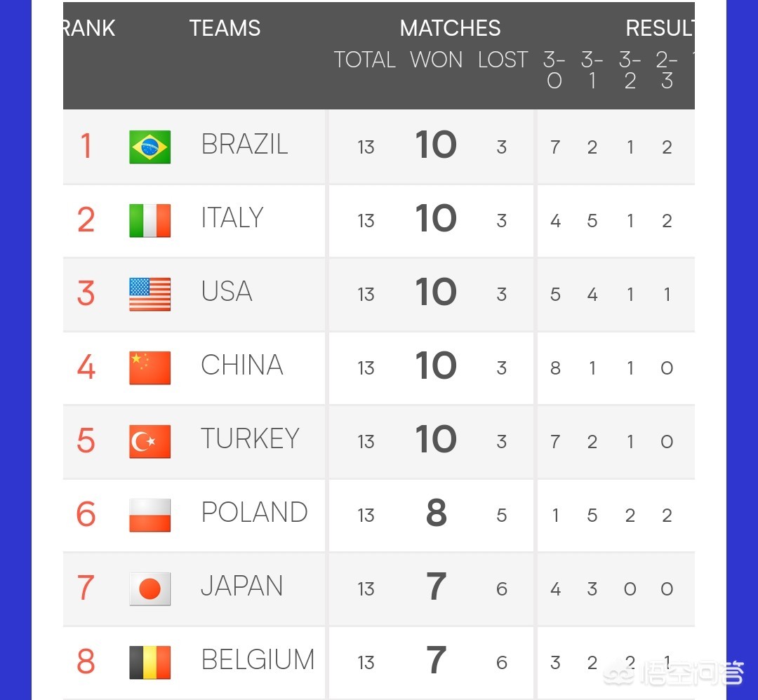758x700 pixels.
Task: Sort by the LOST column header
Action: (x=502, y=60)
